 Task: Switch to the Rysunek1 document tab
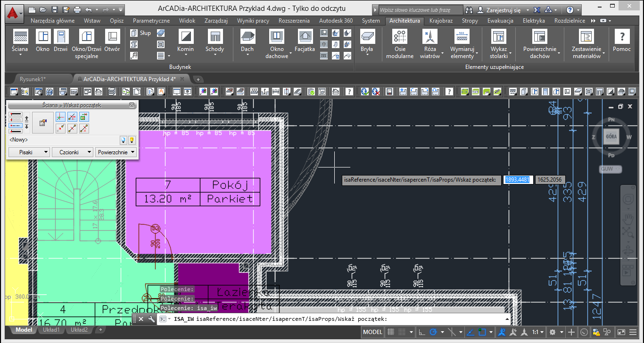[x=33, y=79]
